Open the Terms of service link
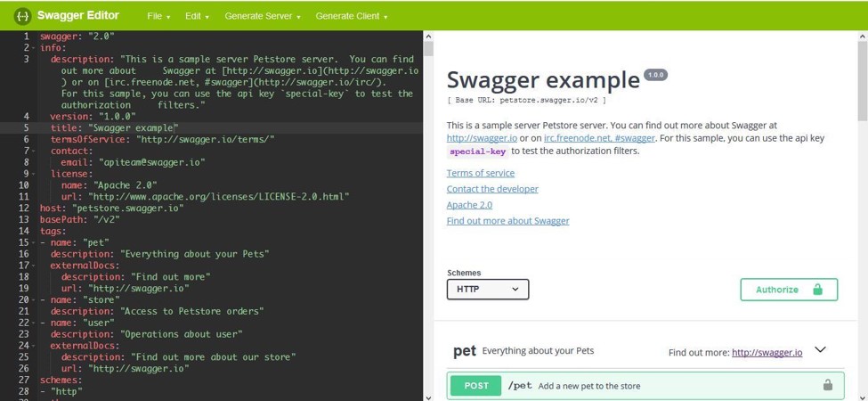Screen dimensions: 868x401 pos(481,173)
